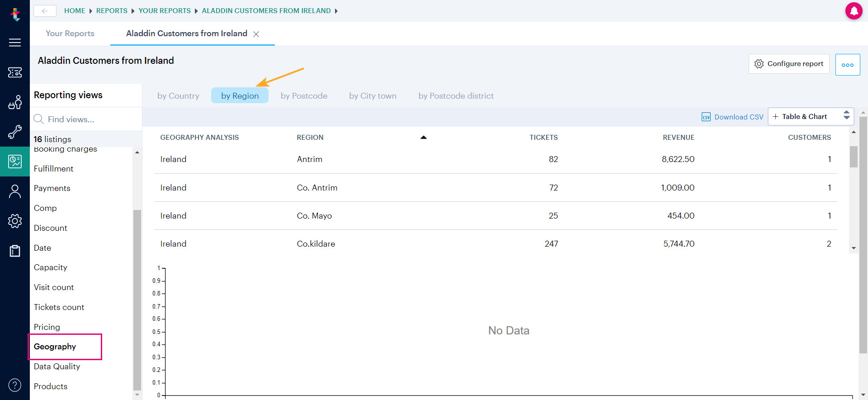Click revenue value 8,622.50
This screenshot has width=868, height=400.
[678, 159]
